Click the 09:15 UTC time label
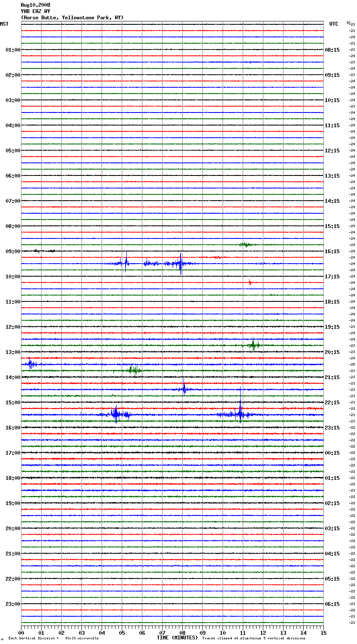Screen dimensions: 357x644 tap(332, 75)
